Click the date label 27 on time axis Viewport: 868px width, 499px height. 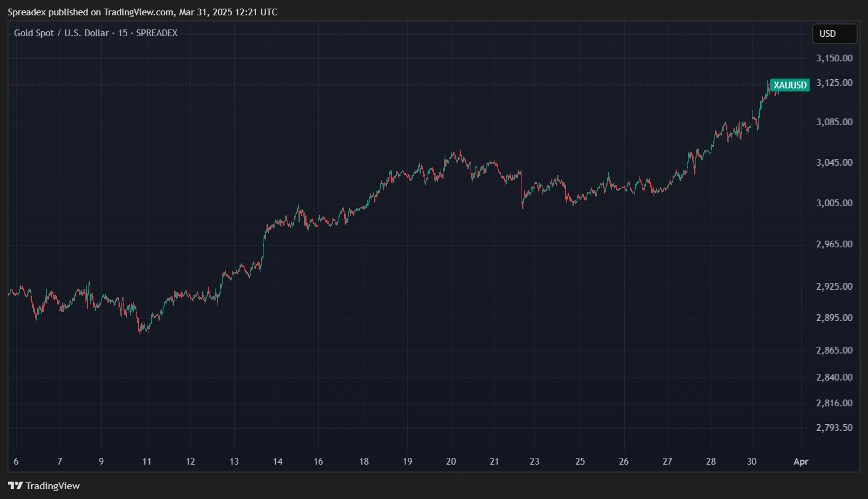point(668,462)
